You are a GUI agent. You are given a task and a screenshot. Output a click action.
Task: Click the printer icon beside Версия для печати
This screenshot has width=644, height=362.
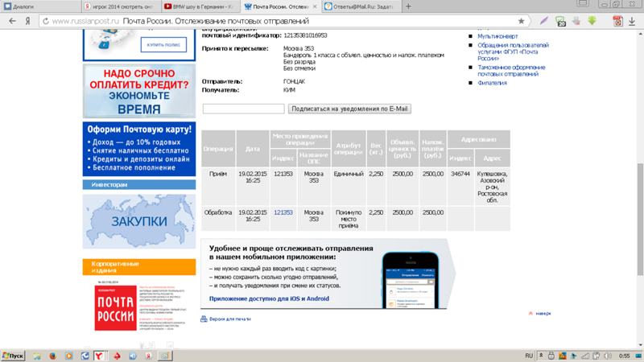point(204,319)
